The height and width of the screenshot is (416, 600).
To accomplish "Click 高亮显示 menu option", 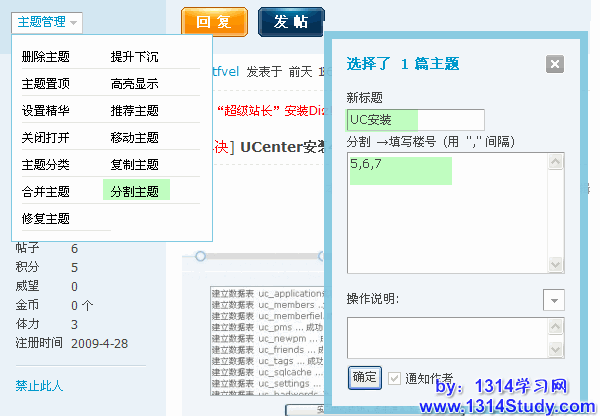I will point(135,84).
